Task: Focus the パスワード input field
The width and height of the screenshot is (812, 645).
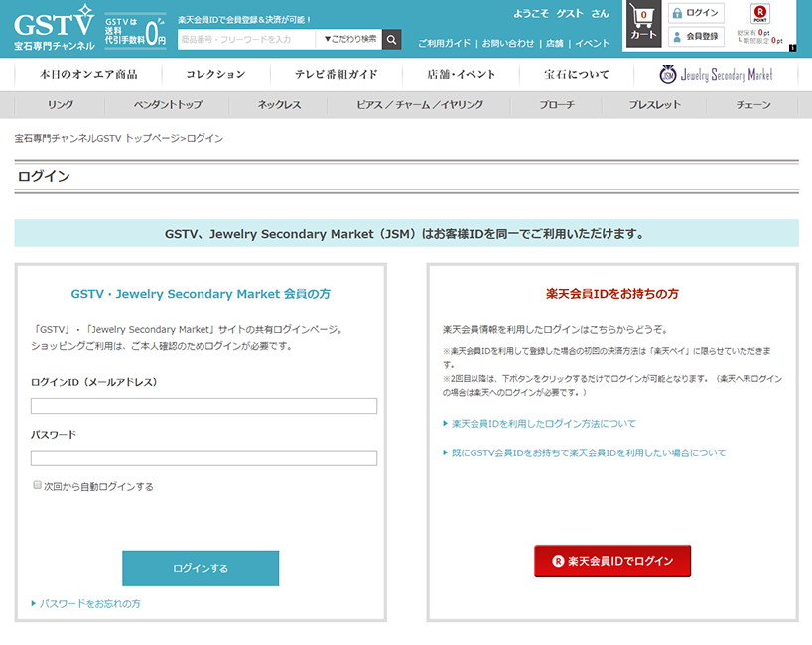Action: [203, 458]
